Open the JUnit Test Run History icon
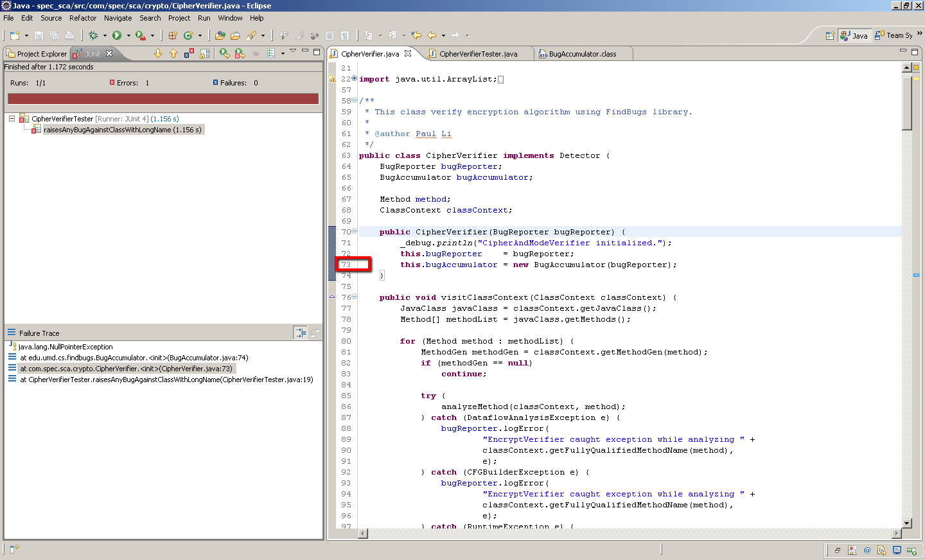This screenshot has width=925, height=560. 271,53
